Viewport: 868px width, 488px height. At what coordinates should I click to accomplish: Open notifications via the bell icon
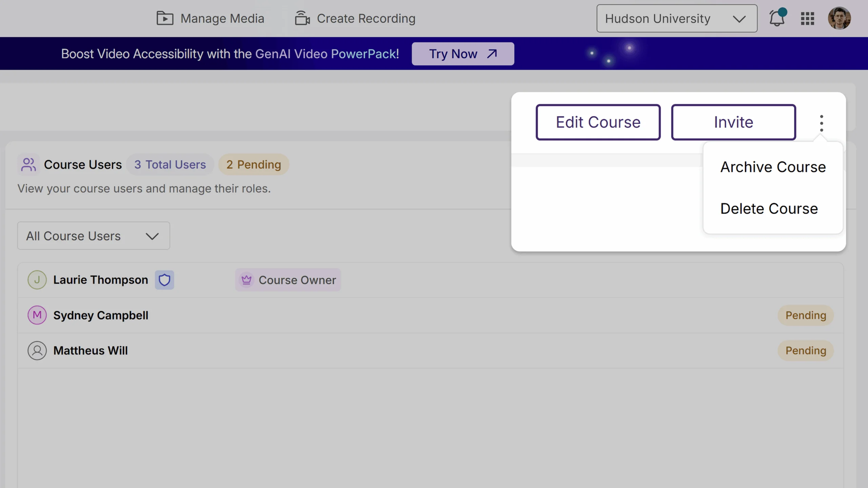(x=776, y=19)
